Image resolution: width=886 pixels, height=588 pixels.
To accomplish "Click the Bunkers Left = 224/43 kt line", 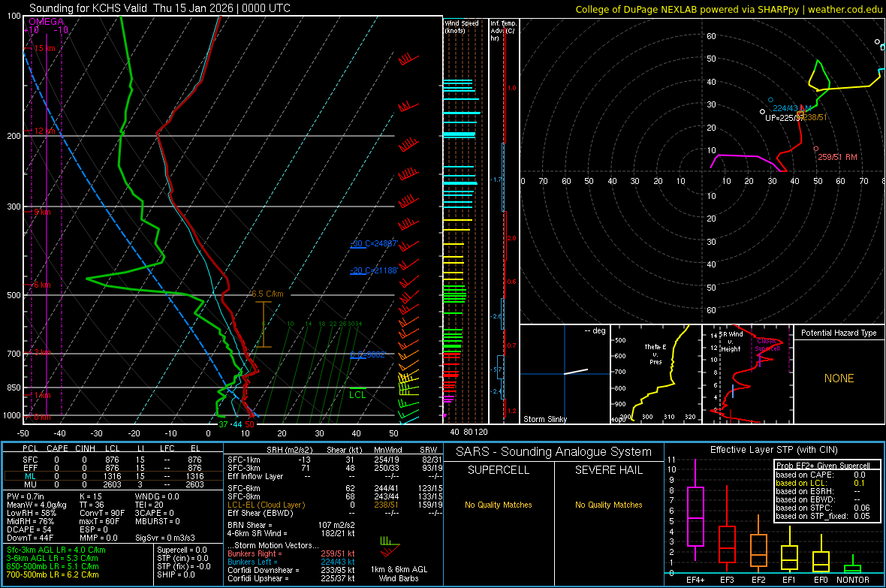I will point(291,562).
